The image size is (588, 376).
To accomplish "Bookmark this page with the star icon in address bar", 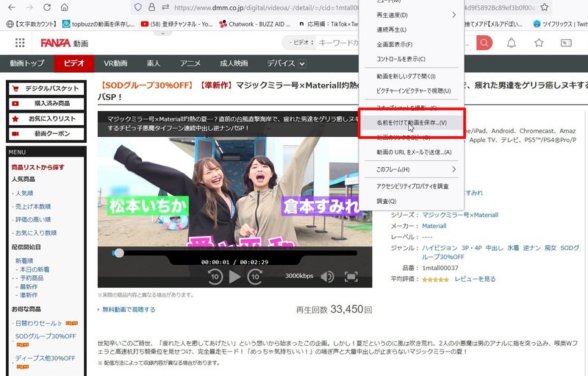I will pos(545,7).
